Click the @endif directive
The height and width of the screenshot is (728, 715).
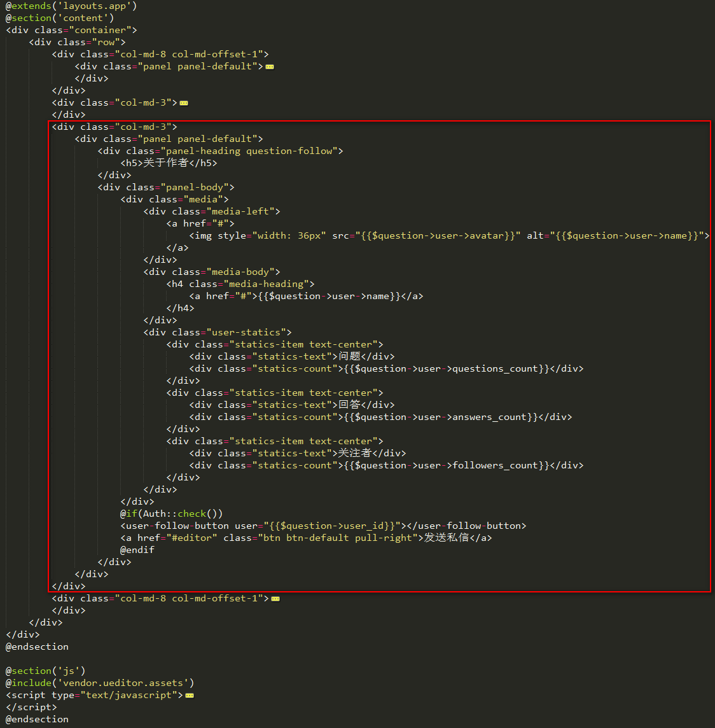[x=137, y=550]
